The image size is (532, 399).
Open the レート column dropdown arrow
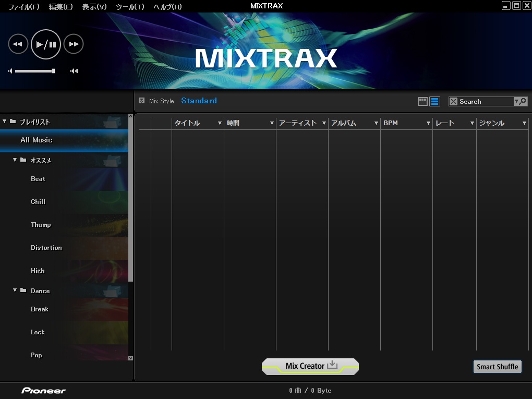click(x=473, y=123)
